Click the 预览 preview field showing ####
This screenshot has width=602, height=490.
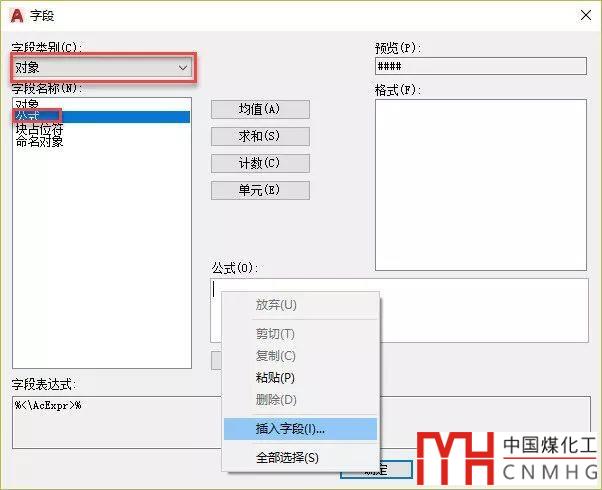(x=480, y=67)
